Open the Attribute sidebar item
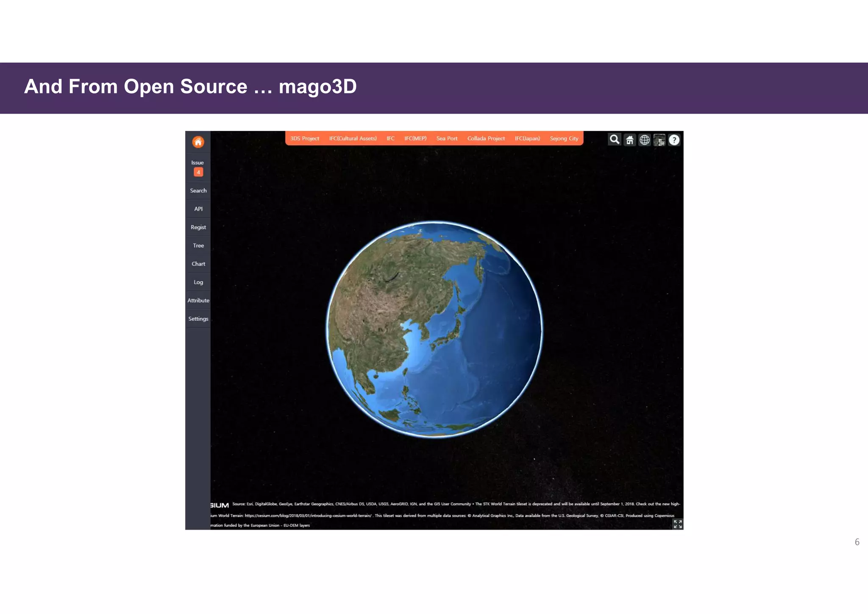 pos(198,301)
